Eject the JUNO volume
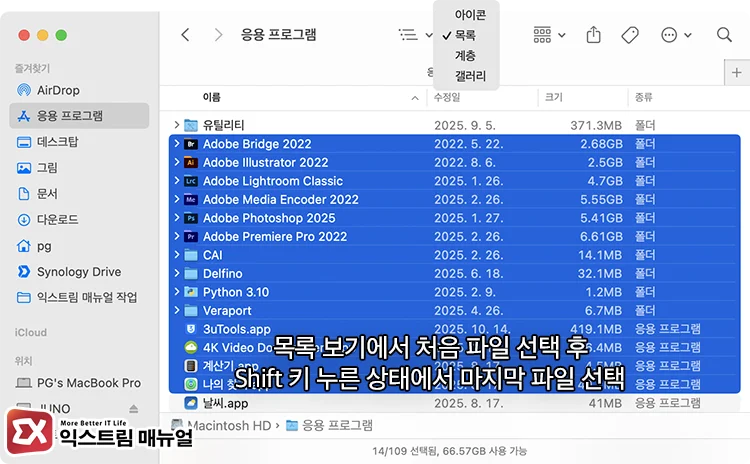The height and width of the screenshot is (464, 750). click(133, 409)
